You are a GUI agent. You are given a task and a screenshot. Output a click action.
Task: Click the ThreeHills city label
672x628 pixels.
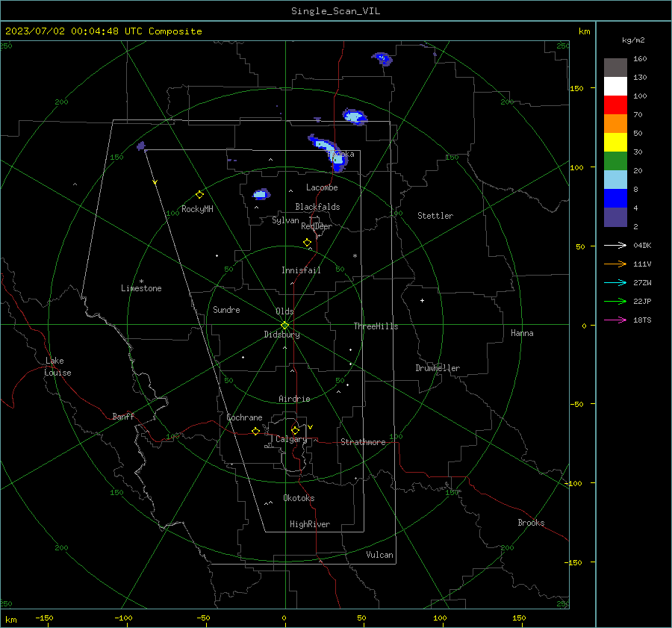tap(376, 326)
